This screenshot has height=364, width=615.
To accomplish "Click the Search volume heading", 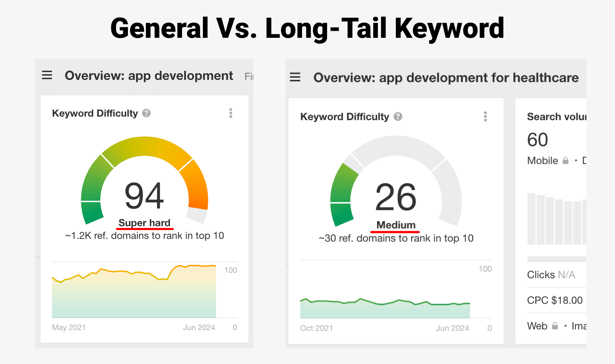I will point(557,117).
